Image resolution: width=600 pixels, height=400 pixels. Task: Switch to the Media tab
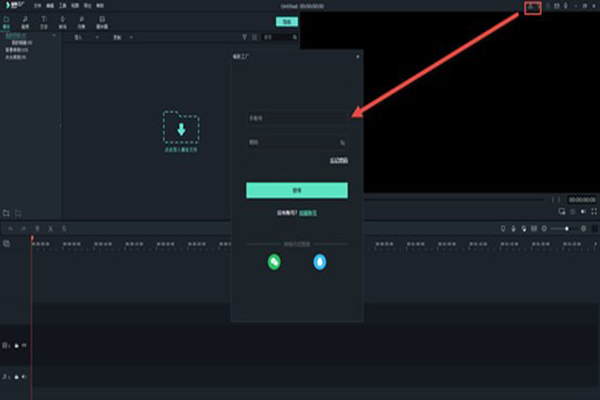(x=7, y=21)
